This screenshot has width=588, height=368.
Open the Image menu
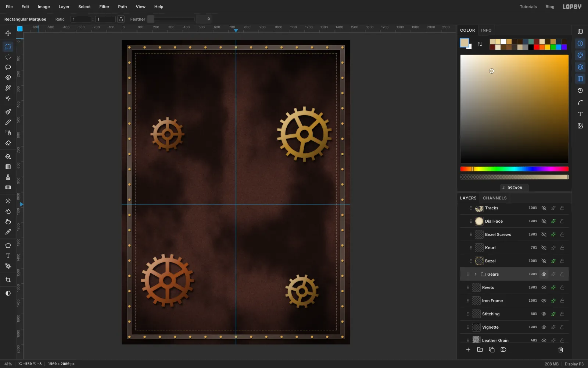click(x=44, y=7)
